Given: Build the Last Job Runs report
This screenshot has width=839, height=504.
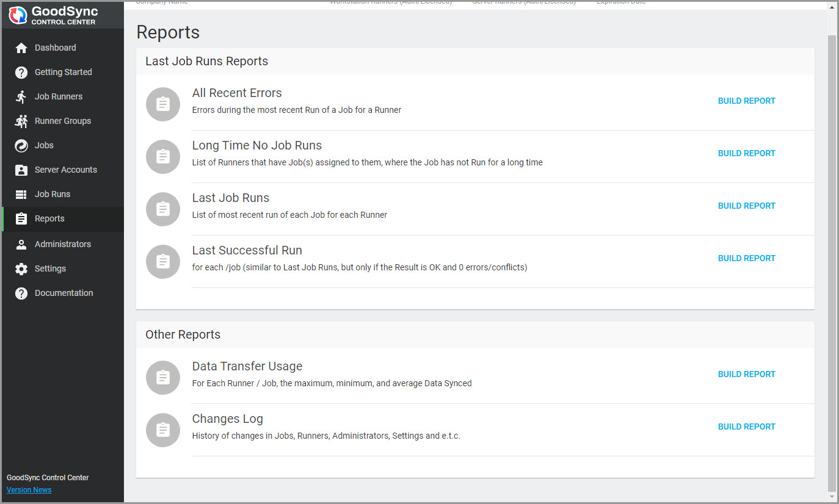Looking at the screenshot, I should pyautogui.click(x=746, y=206).
